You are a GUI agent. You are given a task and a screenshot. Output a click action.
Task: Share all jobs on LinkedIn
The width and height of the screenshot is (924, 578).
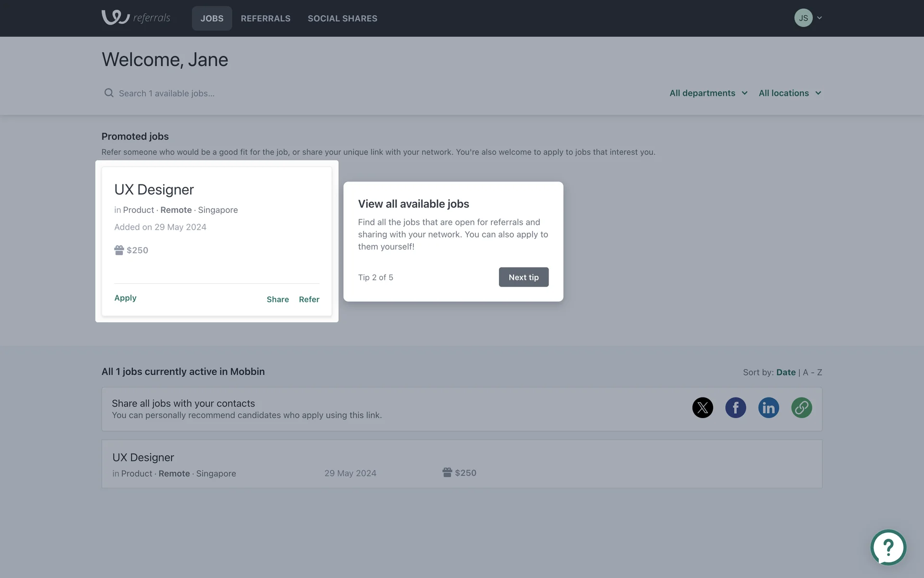(x=768, y=407)
